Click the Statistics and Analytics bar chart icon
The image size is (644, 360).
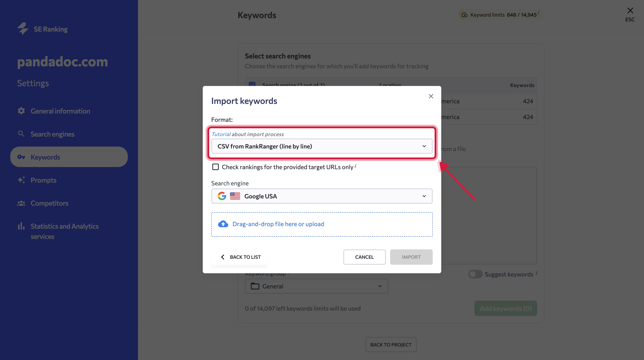tap(21, 226)
